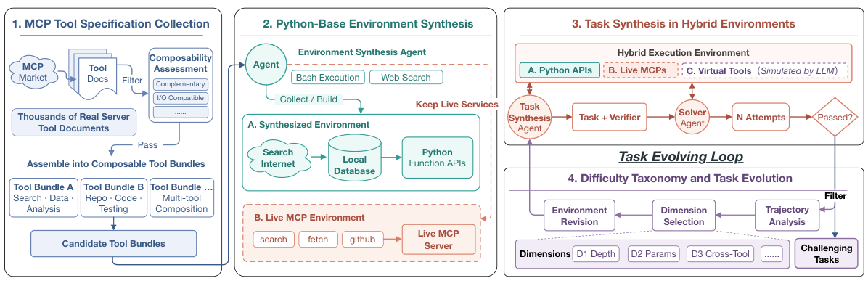Click the D2 Params dimension box
Screen dimensions: 868x286
coord(654,254)
